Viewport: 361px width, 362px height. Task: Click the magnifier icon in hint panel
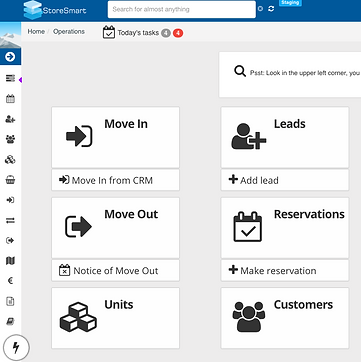coord(240,71)
